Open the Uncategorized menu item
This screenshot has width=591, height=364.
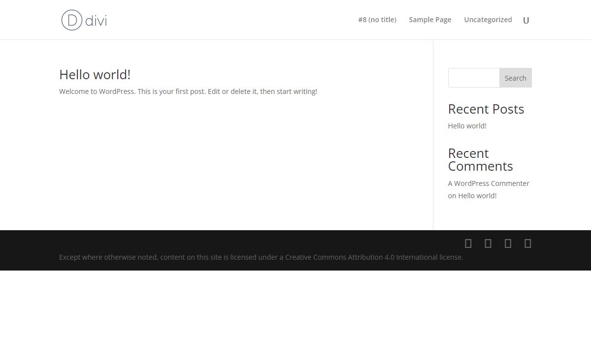488,20
